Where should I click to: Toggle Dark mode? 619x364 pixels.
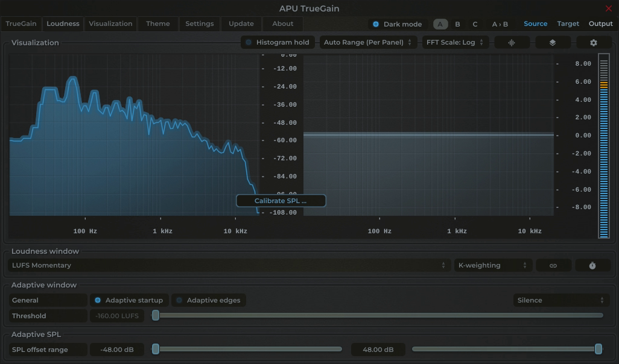coord(397,24)
